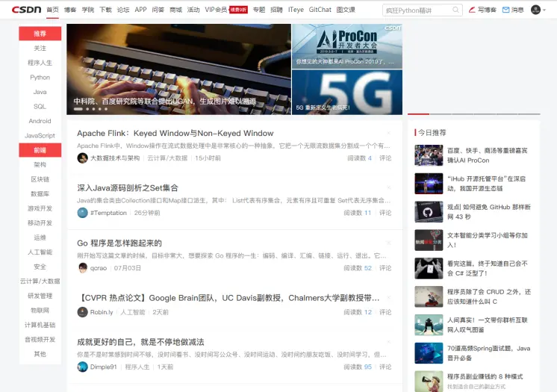Select 区块链 category in sidebar
Screen dimensions: 557x392
click(40, 179)
